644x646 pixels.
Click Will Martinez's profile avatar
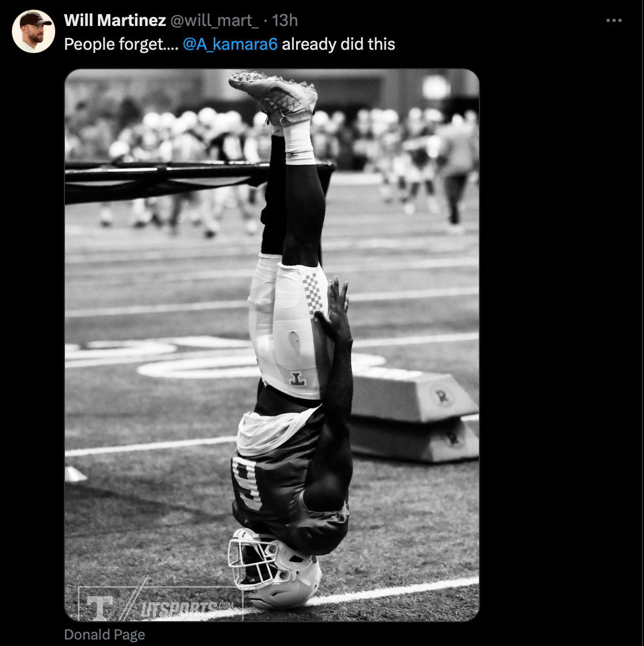click(x=34, y=31)
